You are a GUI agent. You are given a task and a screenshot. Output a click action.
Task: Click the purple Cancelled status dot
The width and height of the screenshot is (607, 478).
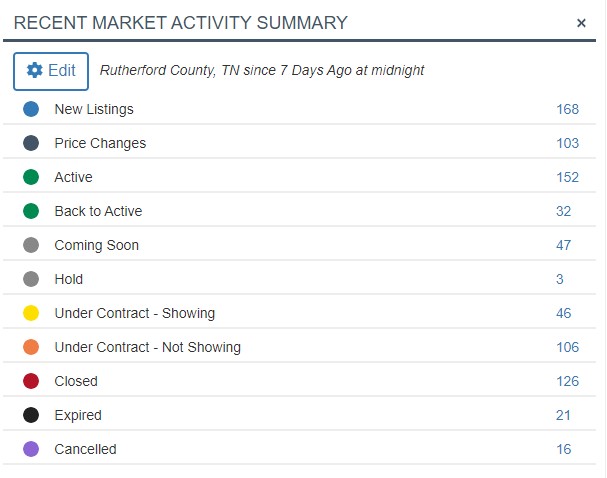click(31, 449)
